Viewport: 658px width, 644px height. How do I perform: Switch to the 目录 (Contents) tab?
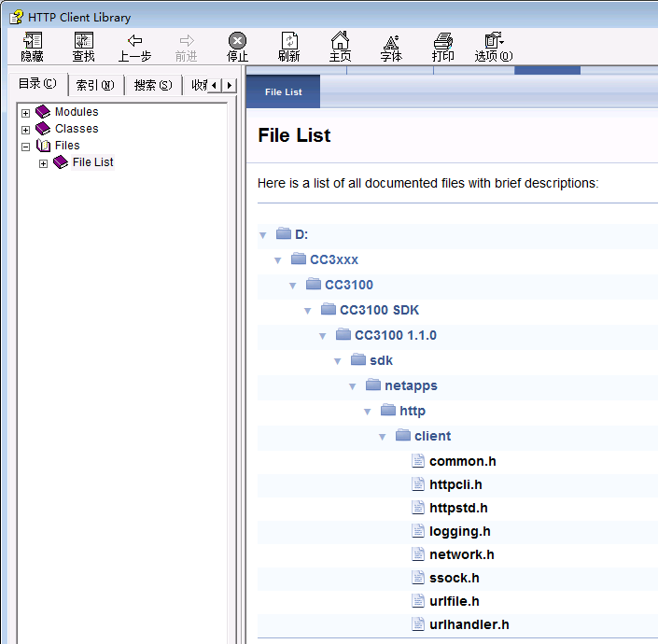(x=37, y=84)
